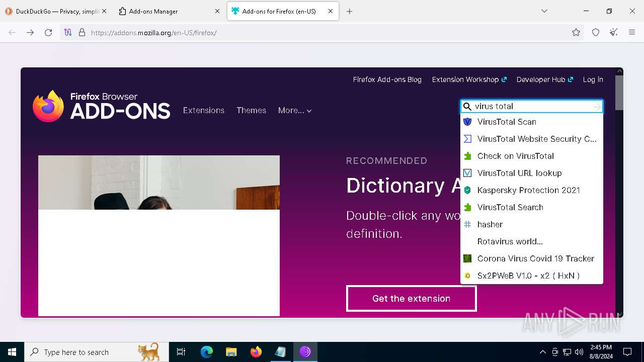Pick Corona Virus Covid 19 Tracker suggestion
The width and height of the screenshot is (644, 362).
tap(532, 258)
